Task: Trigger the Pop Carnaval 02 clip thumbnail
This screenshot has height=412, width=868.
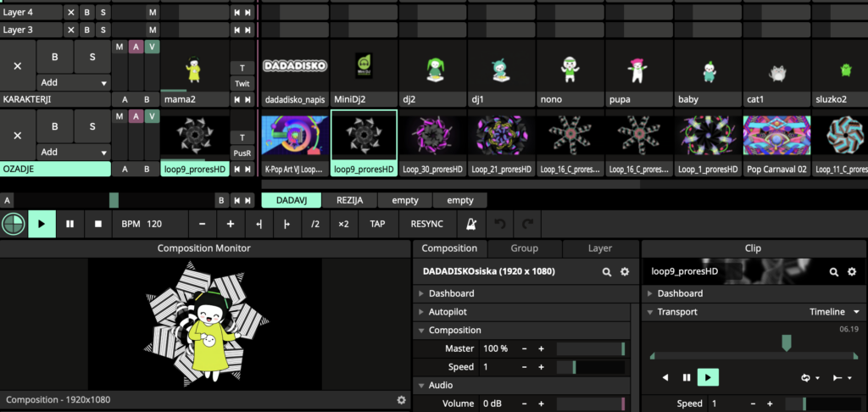Action: (x=776, y=135)
